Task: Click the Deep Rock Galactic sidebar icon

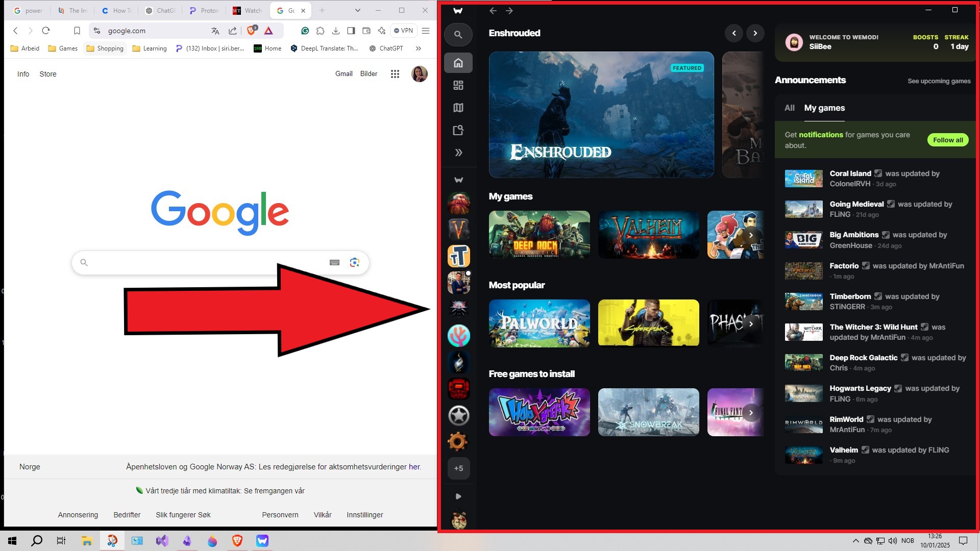Action: pos(458,203)
